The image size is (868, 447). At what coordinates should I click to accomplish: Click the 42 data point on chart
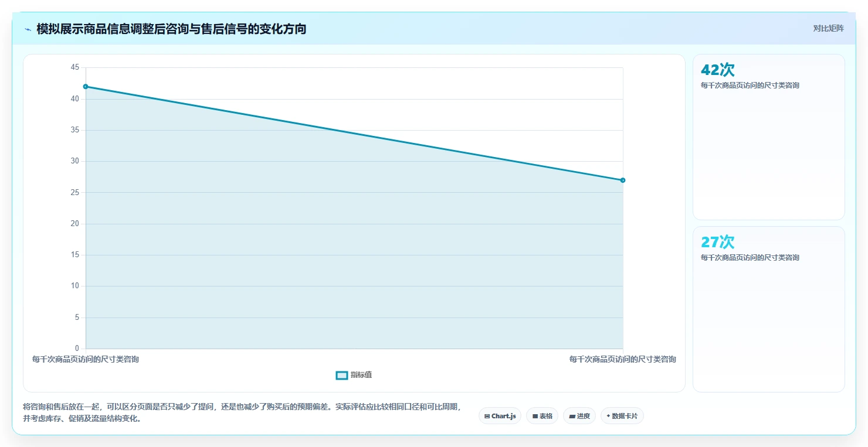tap(86, 87)
